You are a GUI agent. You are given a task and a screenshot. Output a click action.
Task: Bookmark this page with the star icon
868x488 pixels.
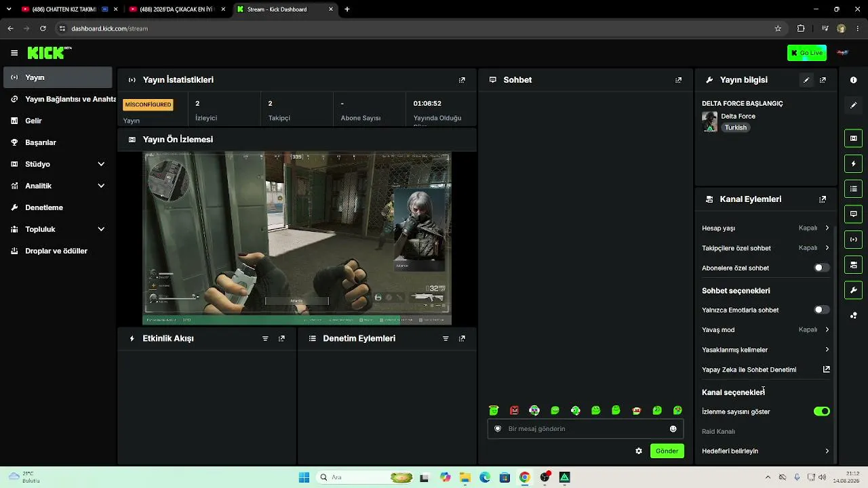pyautogui.click(x=778, y=28)
